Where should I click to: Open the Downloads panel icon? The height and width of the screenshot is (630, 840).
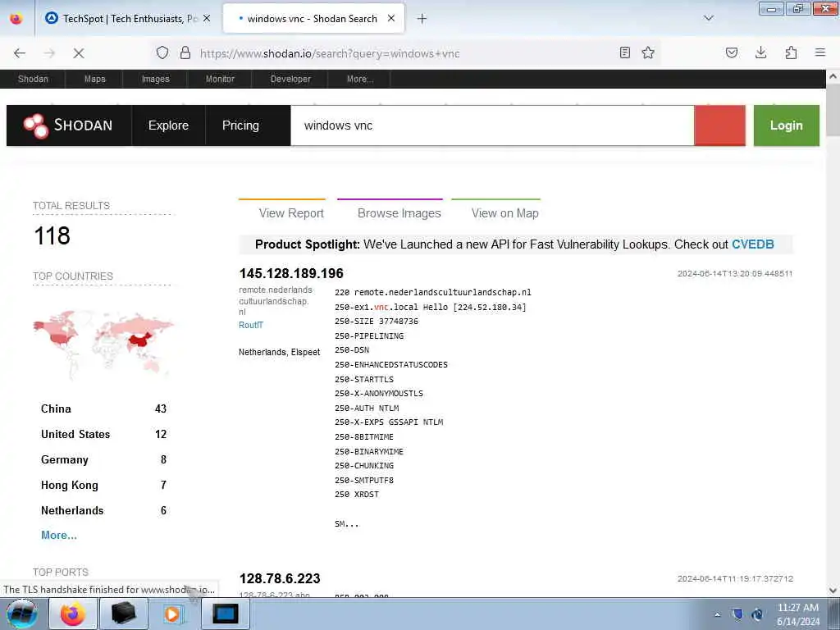pyautogui.click(x=760, y=52)
